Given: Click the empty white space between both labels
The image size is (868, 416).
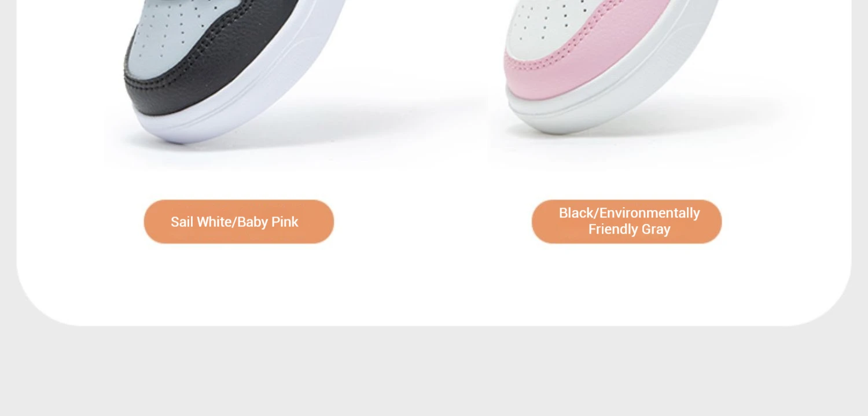Looking at the screenshot, I should pyautogui.click(x=433, y=222).
